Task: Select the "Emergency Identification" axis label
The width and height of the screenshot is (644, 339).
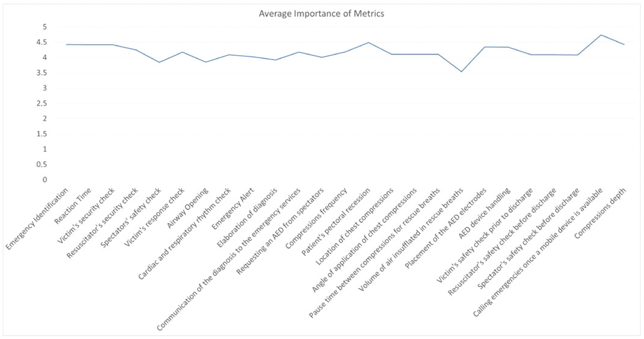Action: 37,219
